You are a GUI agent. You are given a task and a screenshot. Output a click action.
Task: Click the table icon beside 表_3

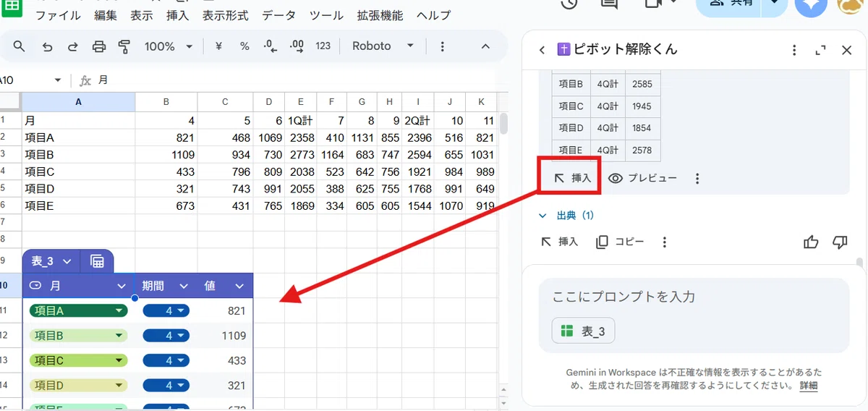pyautogui.click(x=97, y=261)
